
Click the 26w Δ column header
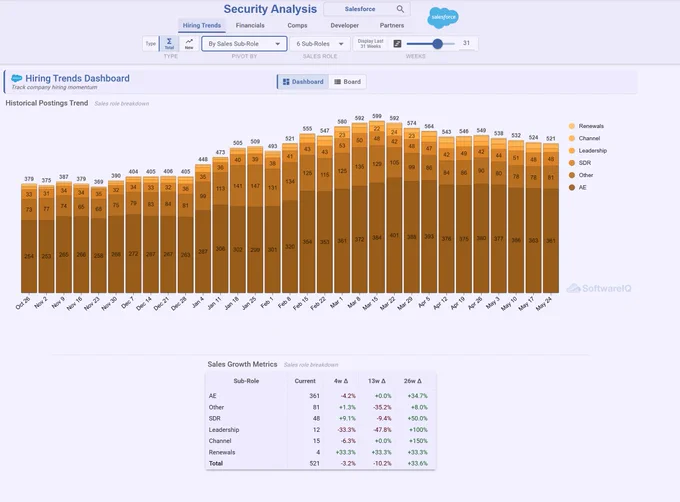click(x=412, y=381)
